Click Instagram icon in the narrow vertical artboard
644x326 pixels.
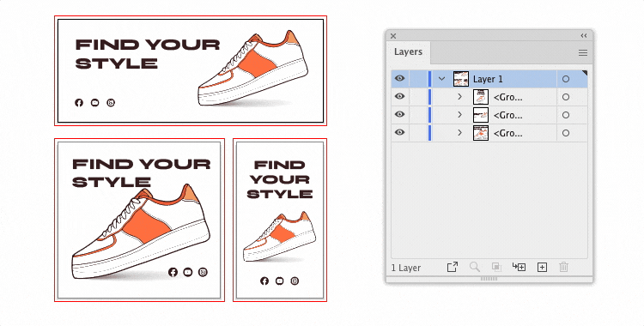[295, 281]
